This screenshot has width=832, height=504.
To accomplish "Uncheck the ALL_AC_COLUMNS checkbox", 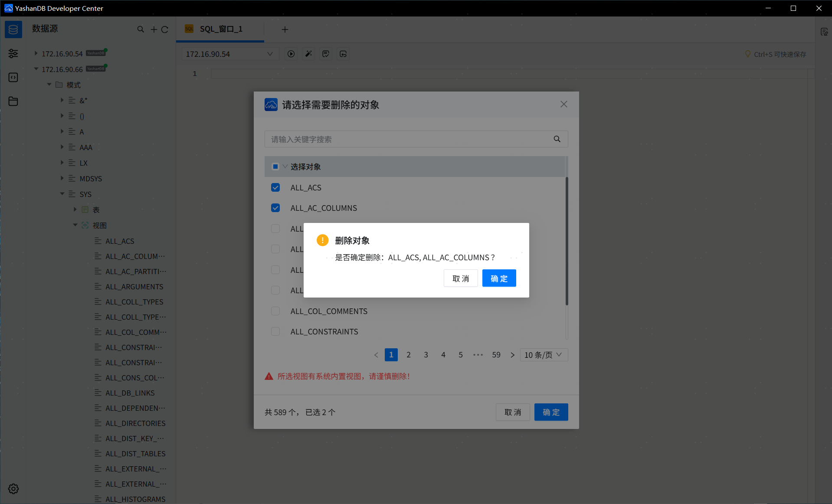I will coord(275,208).
